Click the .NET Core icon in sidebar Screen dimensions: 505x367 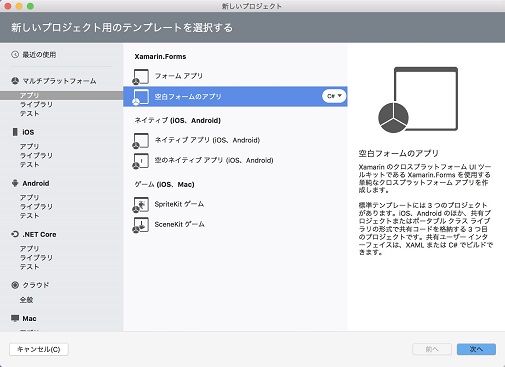[x=15, y=234]
